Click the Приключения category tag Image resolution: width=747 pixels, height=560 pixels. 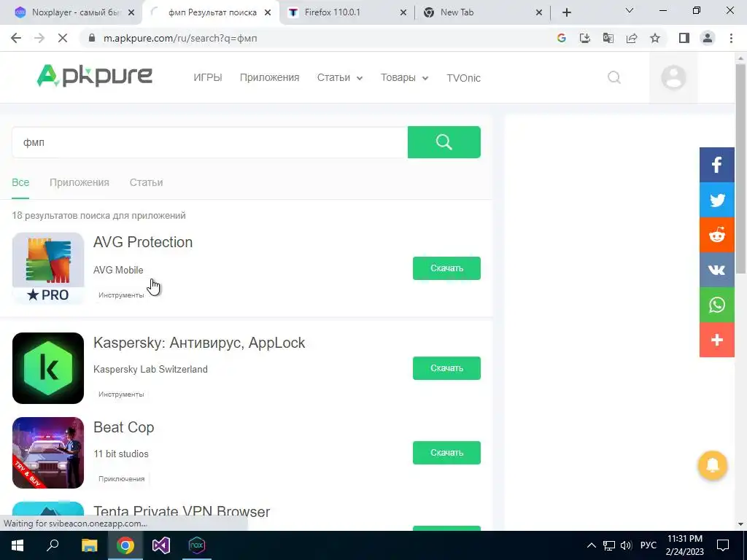[122, 478]
